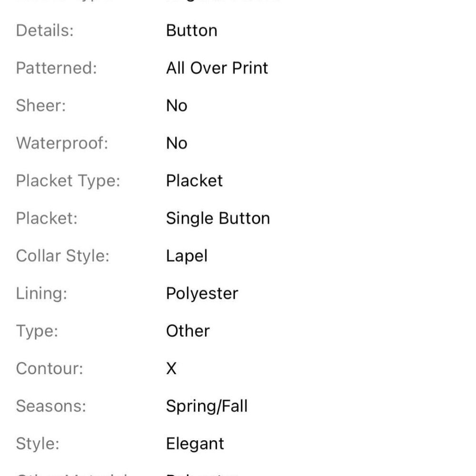Select the Other value beside Type
476x476 pixels.
[x=188, y=331]
